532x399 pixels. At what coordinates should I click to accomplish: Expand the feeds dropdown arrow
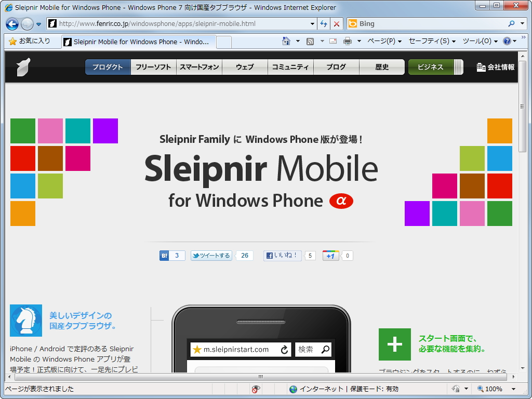click(x=322, y=41)
